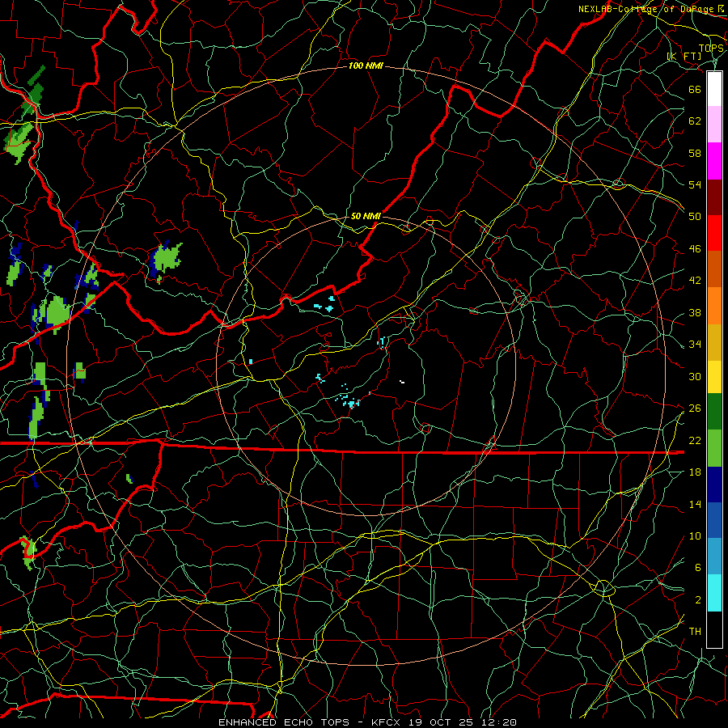
Task: Click the 50 legend value
Action: pos(695,216)
